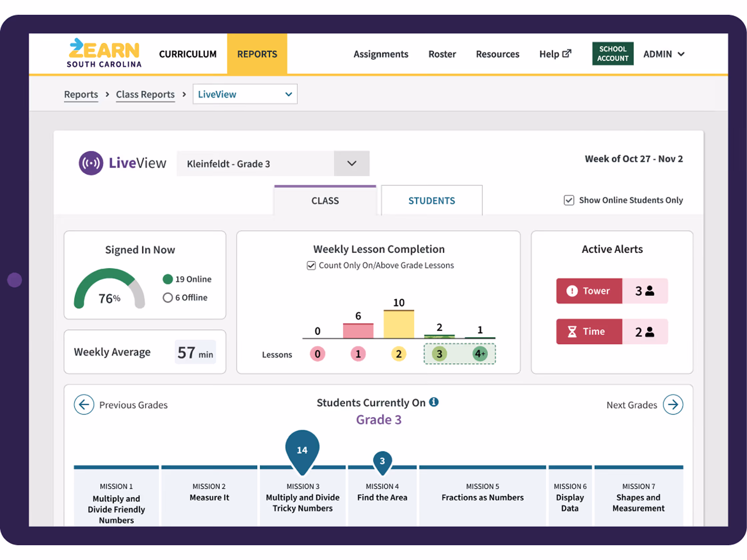Click the hollow 6 Offline status circle

click(x=167, y=297)
